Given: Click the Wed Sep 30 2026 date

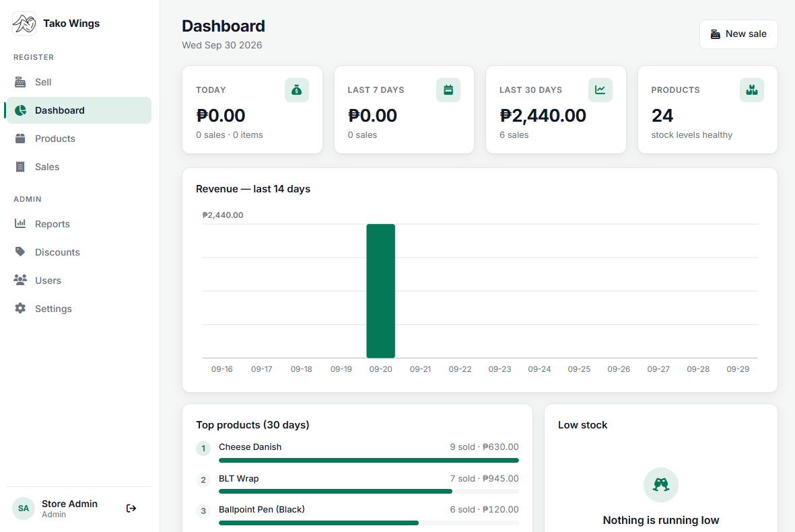Looking at the screenshot, I should (222, 45).
